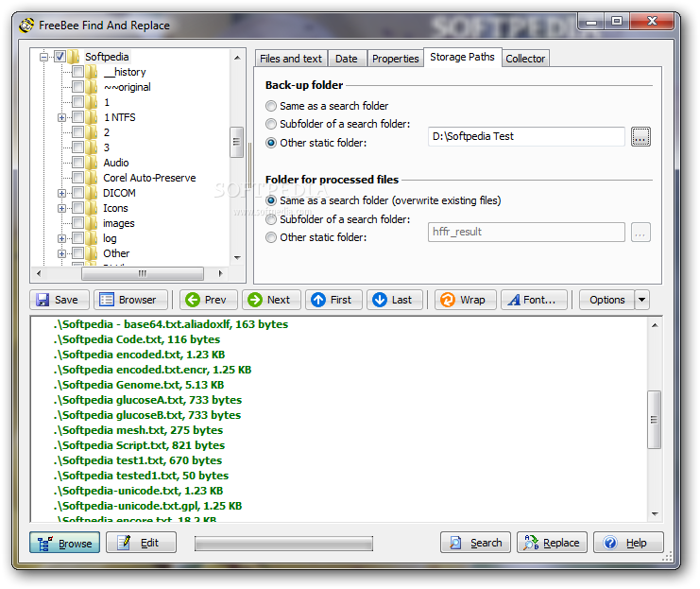Open the Collector tab
This screenshot has width=700, height=589.
[x=525, y=59]
